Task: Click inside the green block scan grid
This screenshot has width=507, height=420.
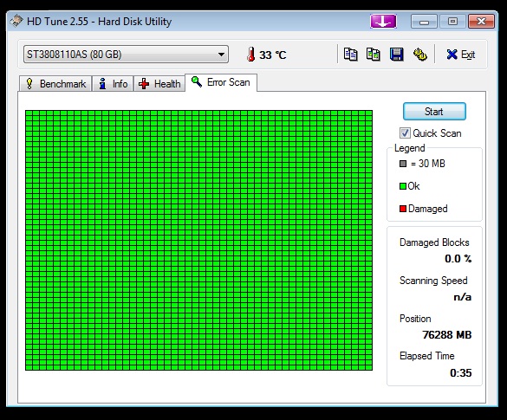Action: (x=198, y=241)
